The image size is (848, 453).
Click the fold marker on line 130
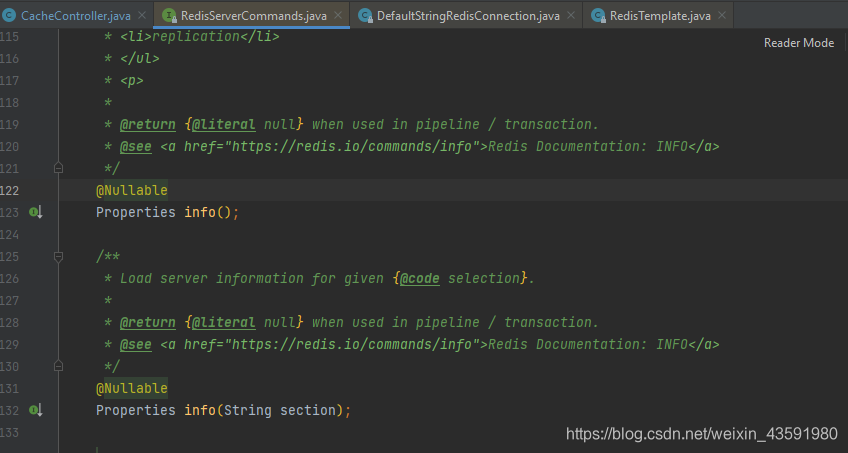pyautogui.click(x=58, y=366)
